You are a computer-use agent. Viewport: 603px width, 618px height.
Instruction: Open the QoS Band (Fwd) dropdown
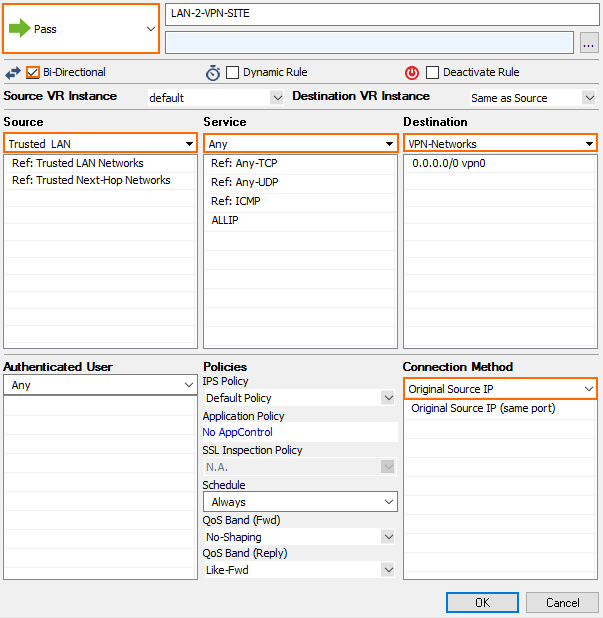[x=300, y=537]
